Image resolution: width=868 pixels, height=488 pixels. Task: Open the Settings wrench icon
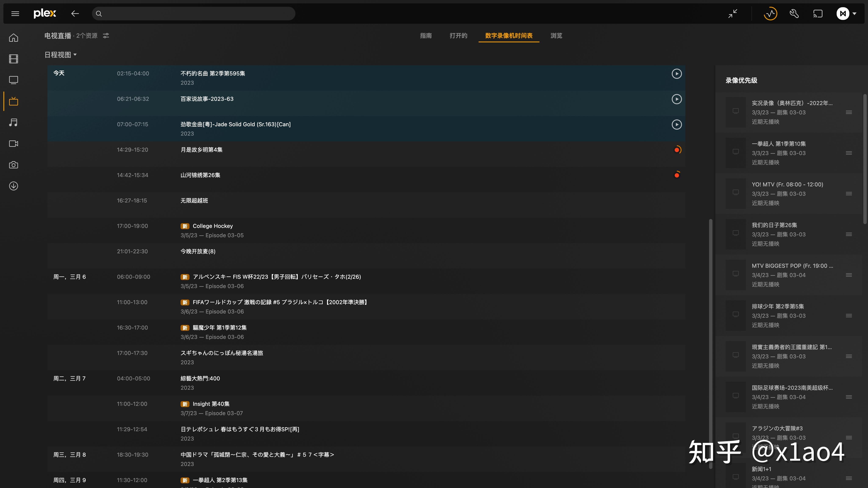(794, 14)
